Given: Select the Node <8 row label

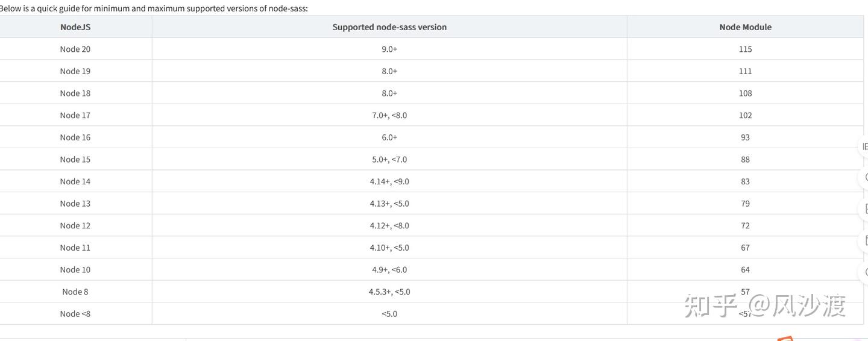Looking at the screenshot, I should (x=75, y=314).
